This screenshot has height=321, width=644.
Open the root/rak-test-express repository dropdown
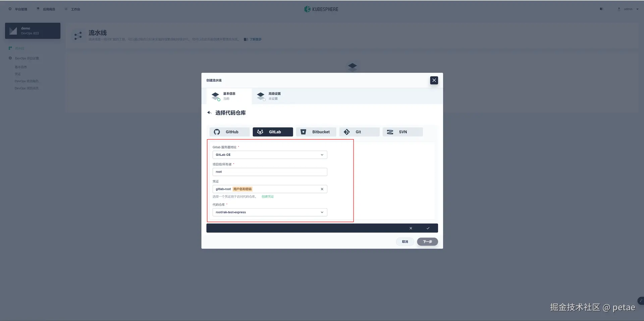point(270,212)
